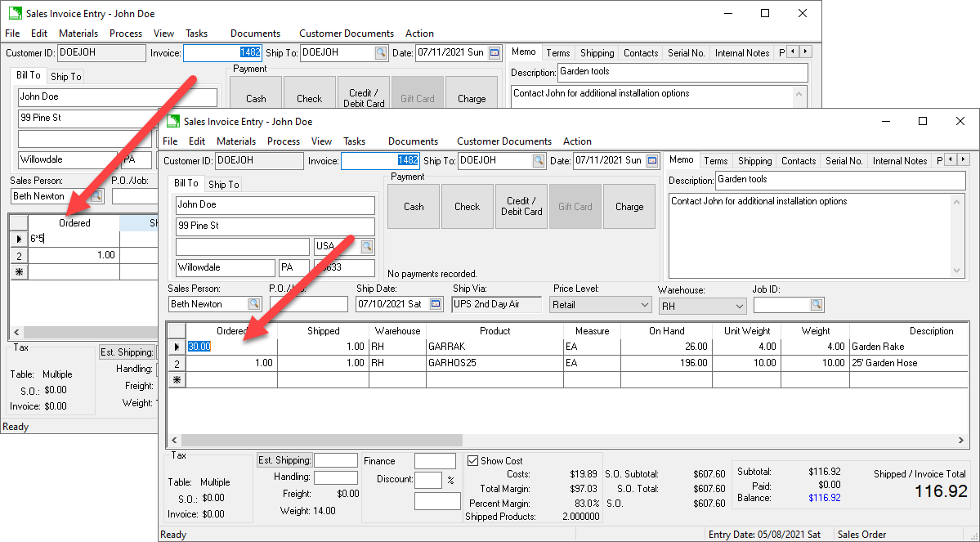Open Date calendar icon in background window
The image size is (980, 542).
pyautogui.click(x=494, y=53)
